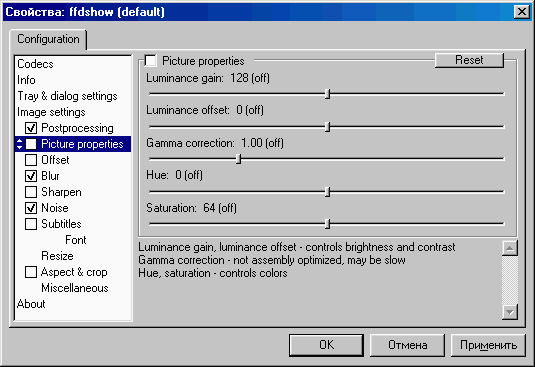This screenshot has height=367, width=535.
Task: Select the Noise list entry label
Action: coord(55,208)
